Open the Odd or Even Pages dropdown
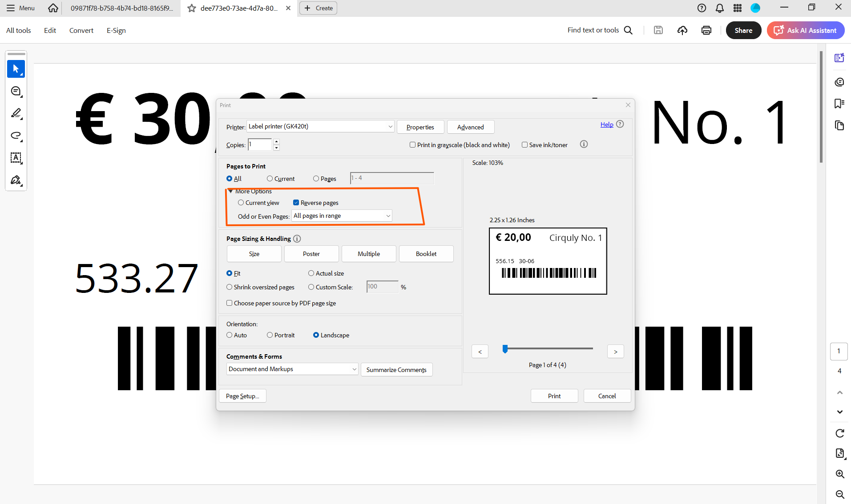Image resolution: width=851 pixels, height=504 pixels. click(x=342, y=216)
